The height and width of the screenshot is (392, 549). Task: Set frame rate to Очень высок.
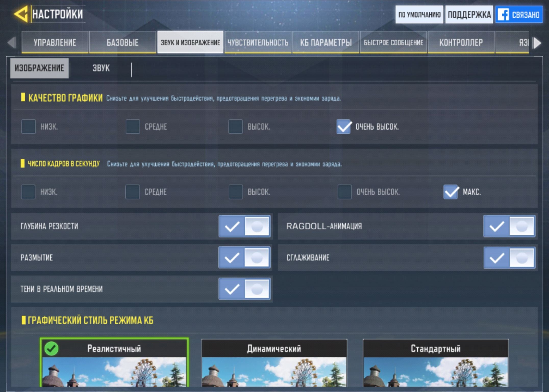pos(344,192)
